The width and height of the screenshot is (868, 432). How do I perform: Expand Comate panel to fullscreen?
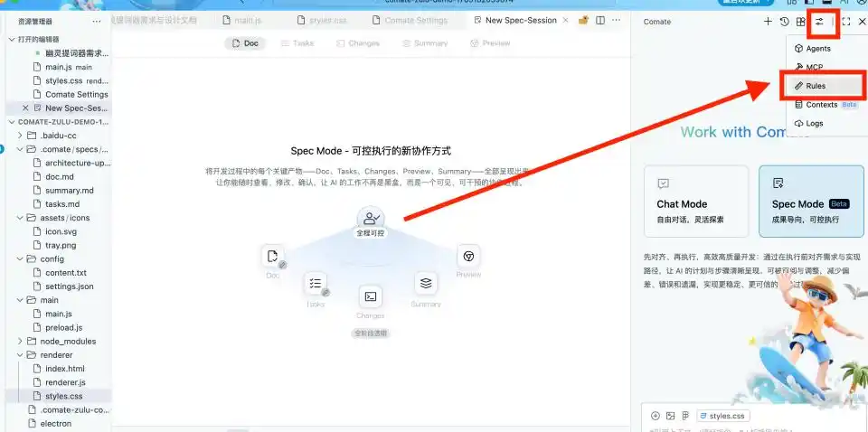point(846,22)
